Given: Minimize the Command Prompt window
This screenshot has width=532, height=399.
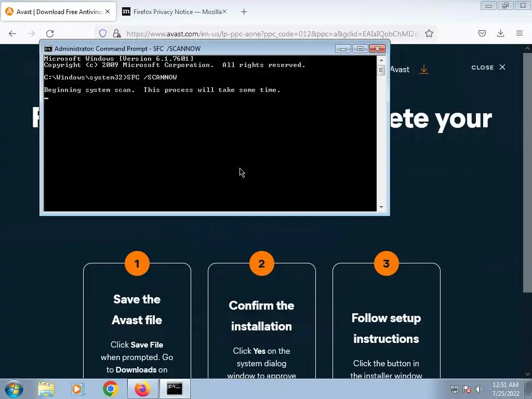Looking at the screenshot, I should (x=343, y=49).
